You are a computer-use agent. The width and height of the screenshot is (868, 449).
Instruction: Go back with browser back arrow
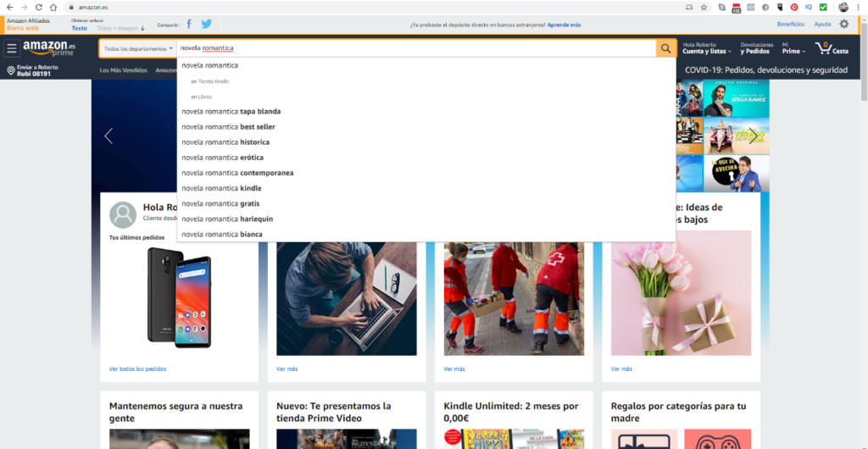[9, 7]
